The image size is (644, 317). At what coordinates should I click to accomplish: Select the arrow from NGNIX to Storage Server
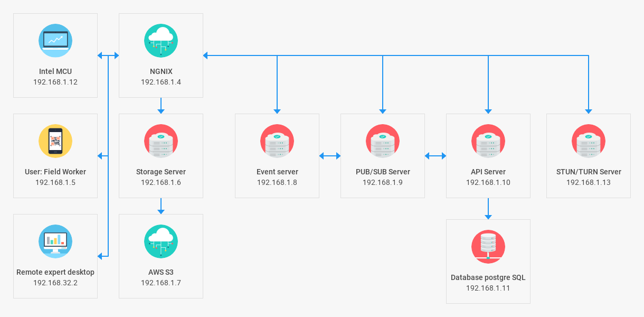pyautogui.click(x=161, y=106)
